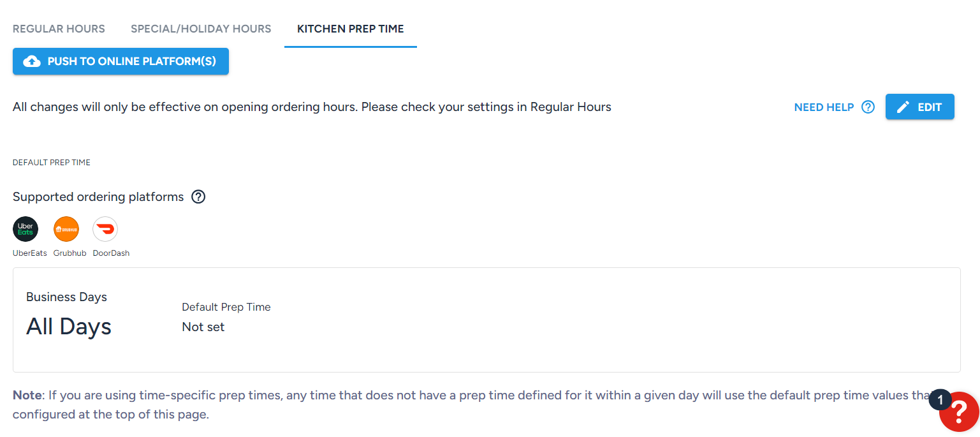This screenshot has height=437, width=980.
Task: Select the All Days business row
Action: pyautogui.click(x=69, y=326)
